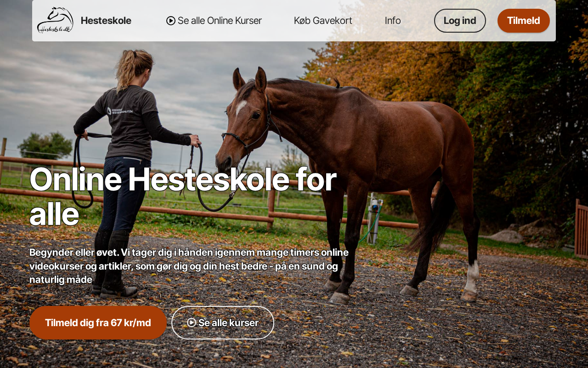Click the play icon beside Online Kurser
Image resolution: width=588 pixels, height=368 pixels.
(171, 21)
